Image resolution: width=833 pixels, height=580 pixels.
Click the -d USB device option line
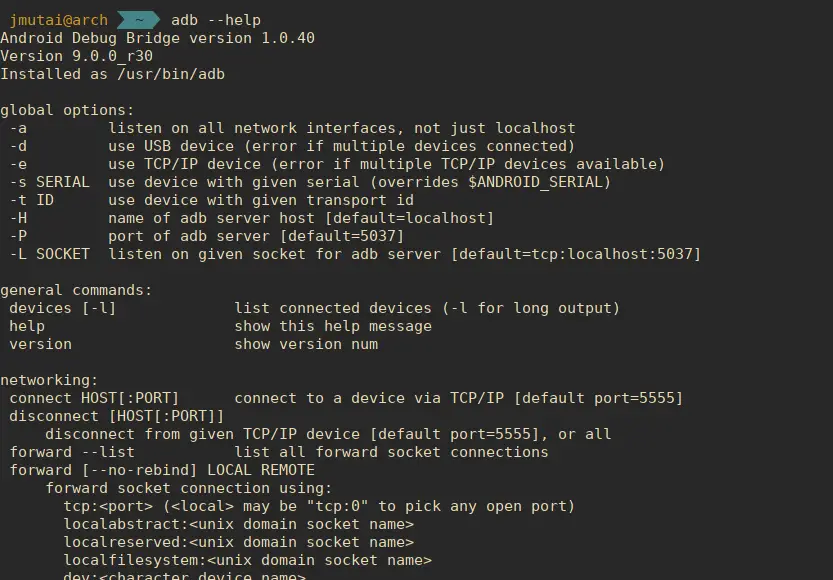[292, 147]
